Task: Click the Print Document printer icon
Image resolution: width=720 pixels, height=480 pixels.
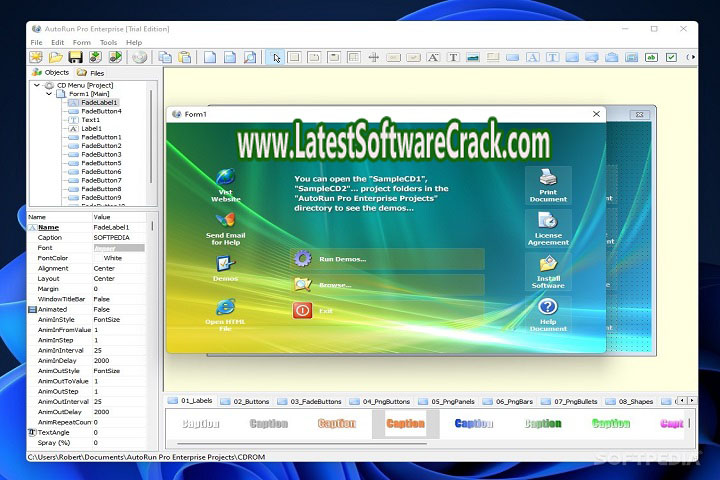Action: coord(548,178)
